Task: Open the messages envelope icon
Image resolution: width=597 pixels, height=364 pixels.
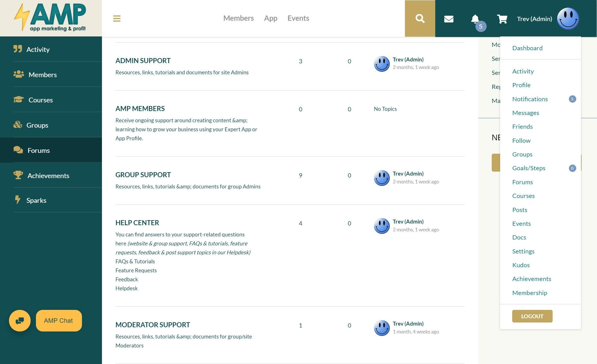Action: 448,18
